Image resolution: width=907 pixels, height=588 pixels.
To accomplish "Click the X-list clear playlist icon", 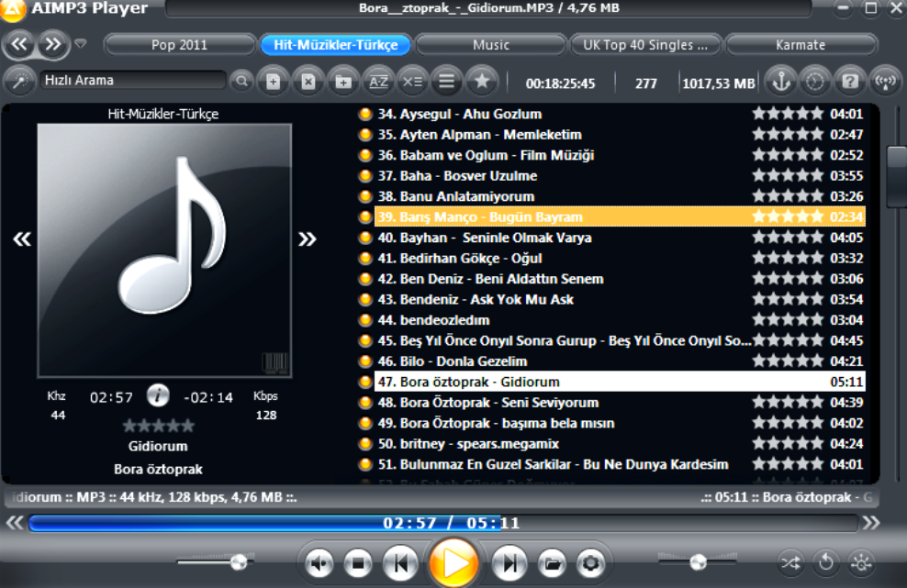I will pyautogui.click(x=412, y=82).
